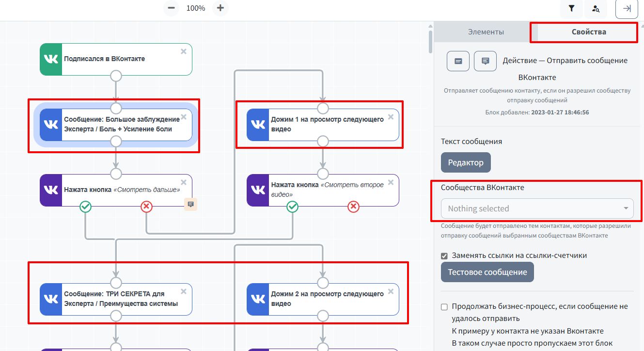Click green checkmark output of 'Смотреть второе видео'
This screenshot has height=351, width=644.
[x=292, y=207]
